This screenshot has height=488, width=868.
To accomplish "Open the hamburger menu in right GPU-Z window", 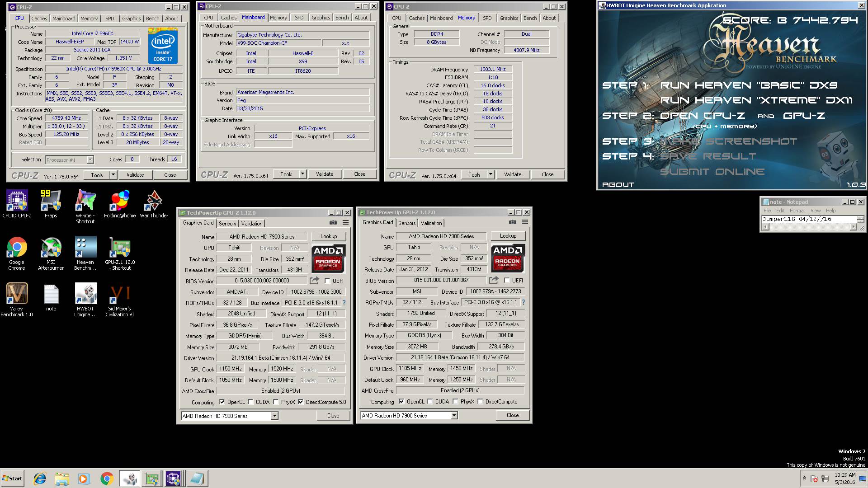I will coord(525,222).
